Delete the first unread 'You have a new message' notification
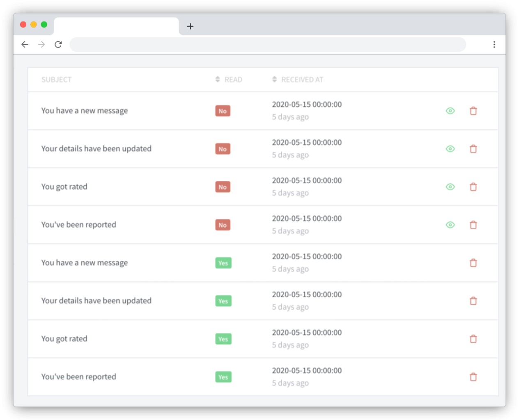519x420 pixels. coord(473,111)
